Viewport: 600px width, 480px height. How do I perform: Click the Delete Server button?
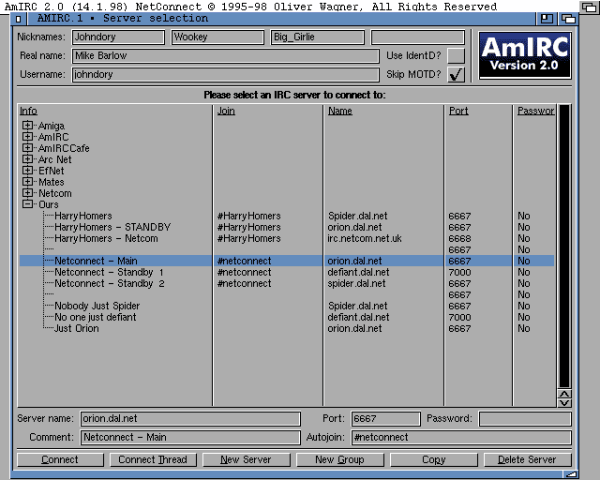click(528, 459)
